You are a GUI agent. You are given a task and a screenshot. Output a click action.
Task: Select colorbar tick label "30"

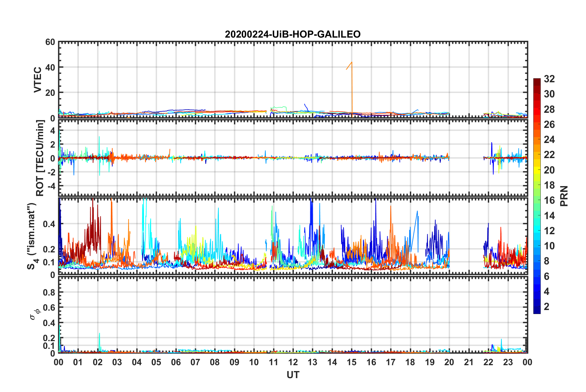point(549,94)
